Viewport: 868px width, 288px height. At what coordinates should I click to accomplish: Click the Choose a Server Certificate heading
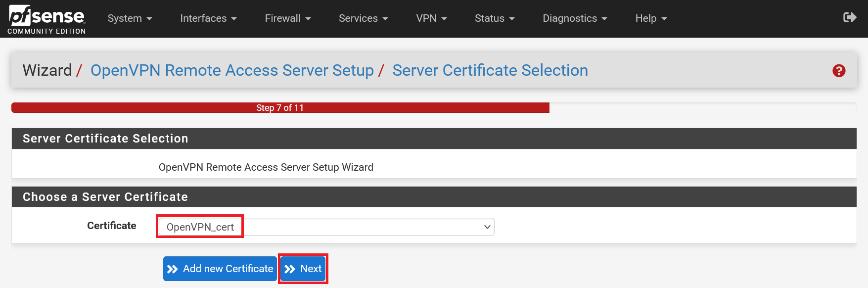coord(105,197)
